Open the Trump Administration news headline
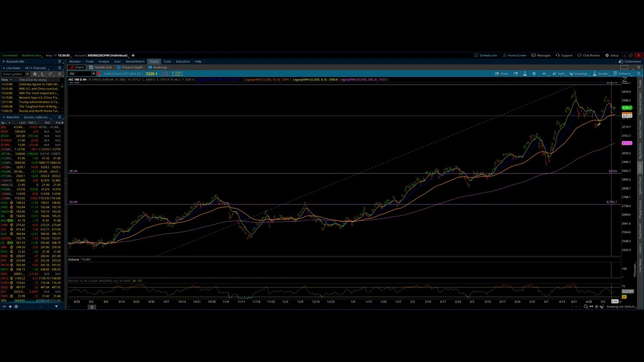Image resolution: width=644 pixels, height=362 pixels. pyautogui.click(x=39, y=102)
